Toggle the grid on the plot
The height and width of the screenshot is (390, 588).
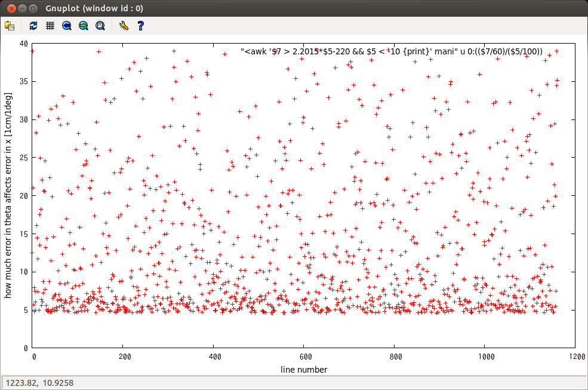point(50,26)
